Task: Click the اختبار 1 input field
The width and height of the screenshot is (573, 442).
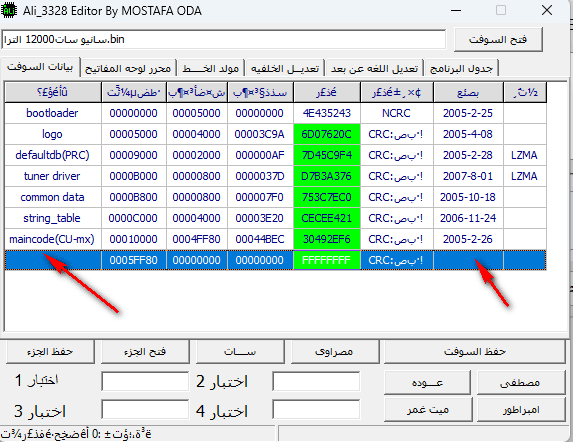Action: coord(145,381)
